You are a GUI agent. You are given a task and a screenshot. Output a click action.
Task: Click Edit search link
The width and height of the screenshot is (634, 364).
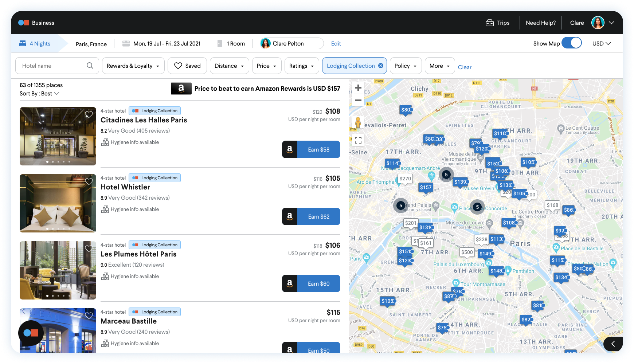(336, 43)
